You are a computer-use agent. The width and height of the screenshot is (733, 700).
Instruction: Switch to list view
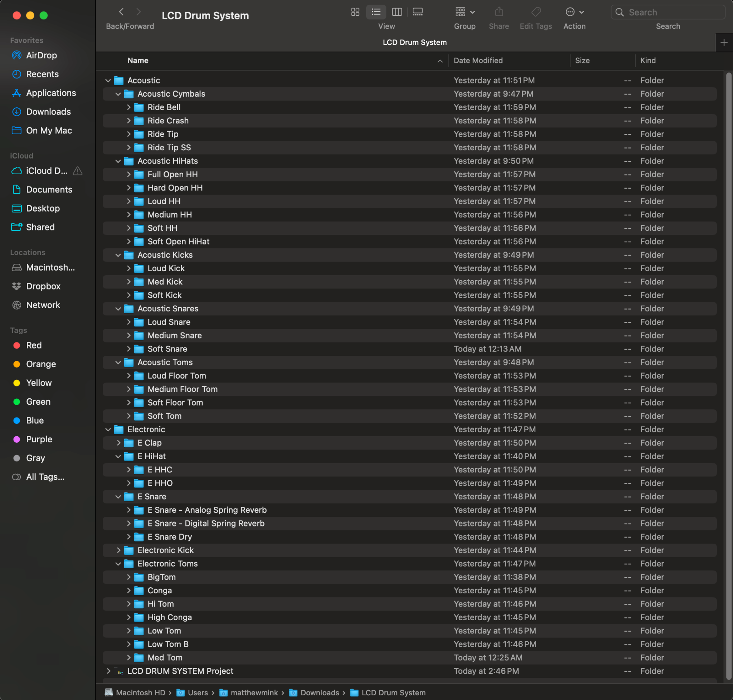[x=376, y=12]
